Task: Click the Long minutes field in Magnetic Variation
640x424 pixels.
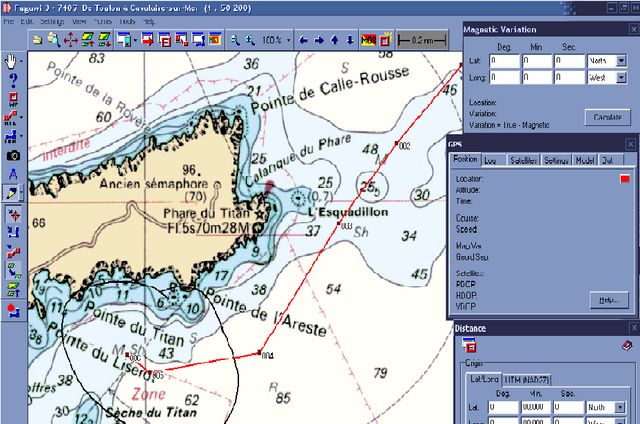Action: coord(537,78)
